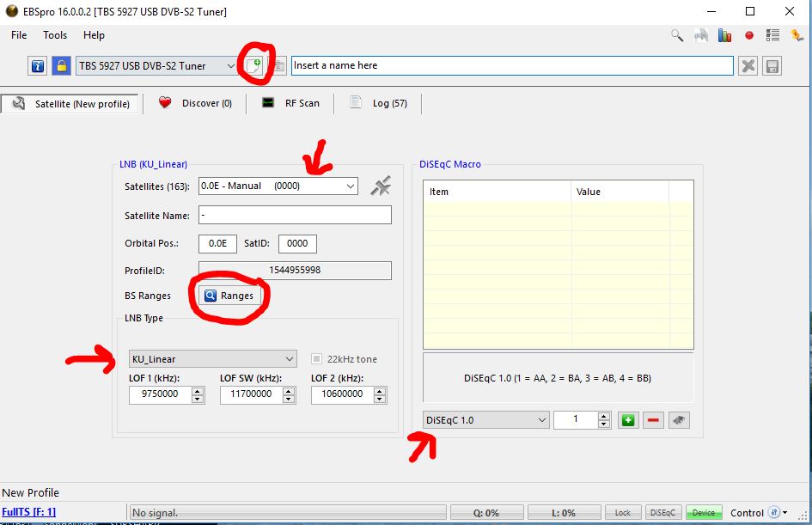Remove DiSEqC item with red minus button
The width and height of the screenshot is (812, 525).
tap(653, 420)
